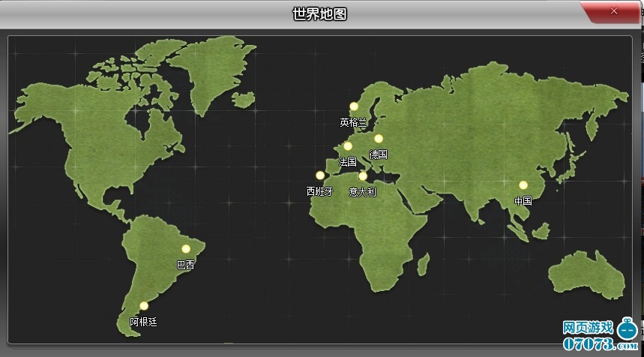Select the France (法国) marker dot
The image size is (644, 357).
click(x=348, y=146)
